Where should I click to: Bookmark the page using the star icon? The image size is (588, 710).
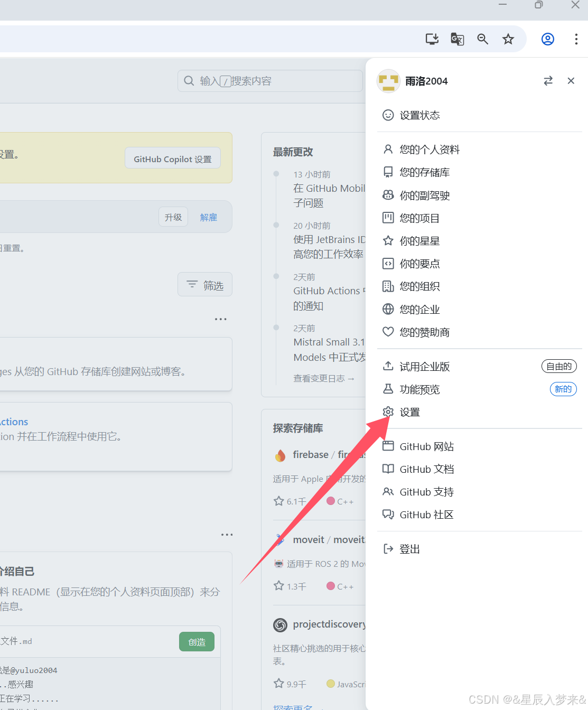[x=508, y=39]
